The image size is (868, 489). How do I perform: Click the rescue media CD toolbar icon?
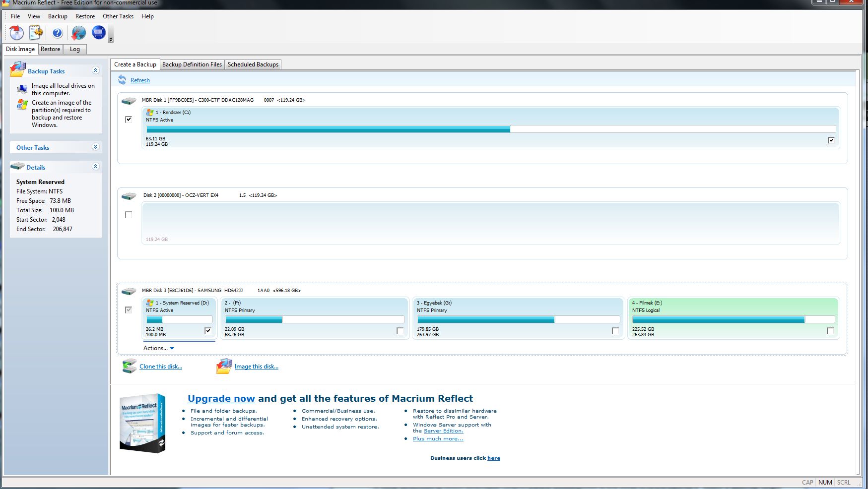[16, 33]
